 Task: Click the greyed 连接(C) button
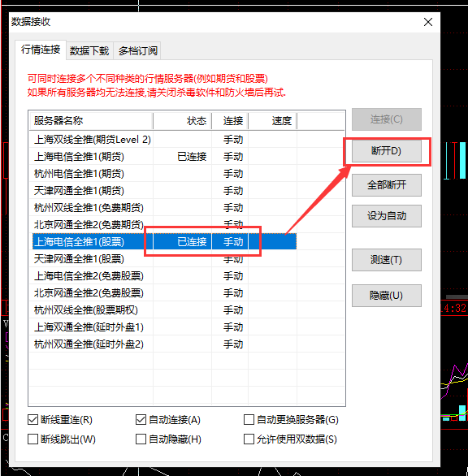tap(386, 119)
